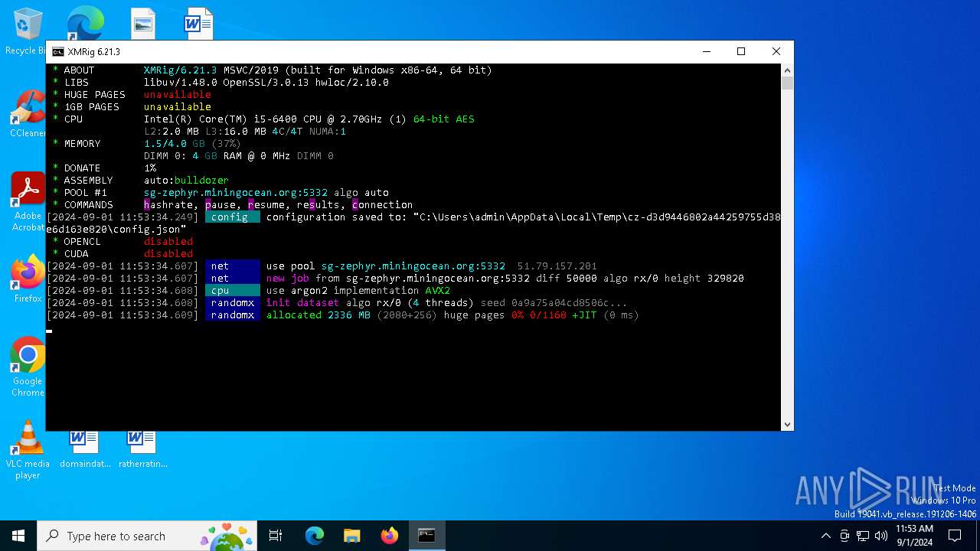Click the taskbar search box

(145, 536)
